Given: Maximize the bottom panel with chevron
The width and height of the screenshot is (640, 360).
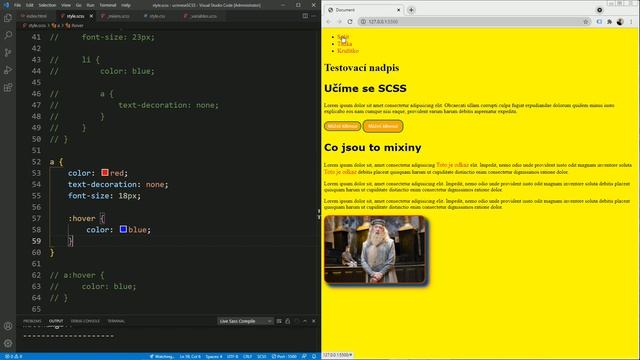Looking at the screenshot, I should point(305,321).
